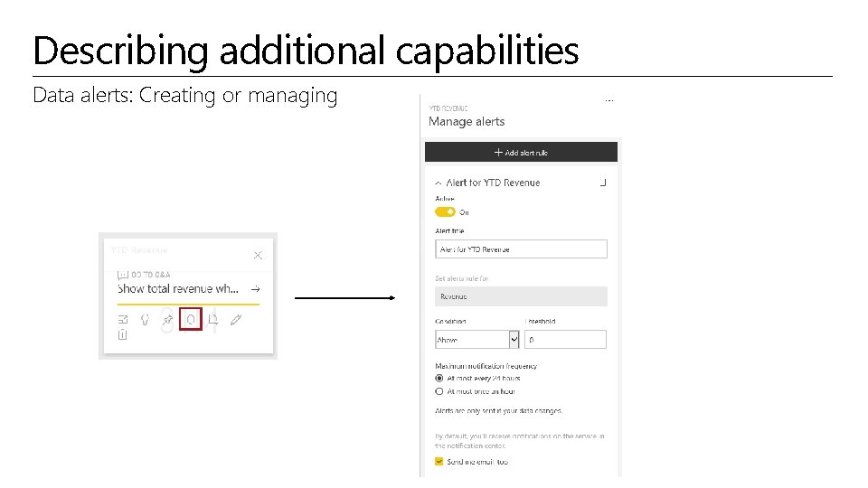Toggle the Active switch off

[445, 211]
